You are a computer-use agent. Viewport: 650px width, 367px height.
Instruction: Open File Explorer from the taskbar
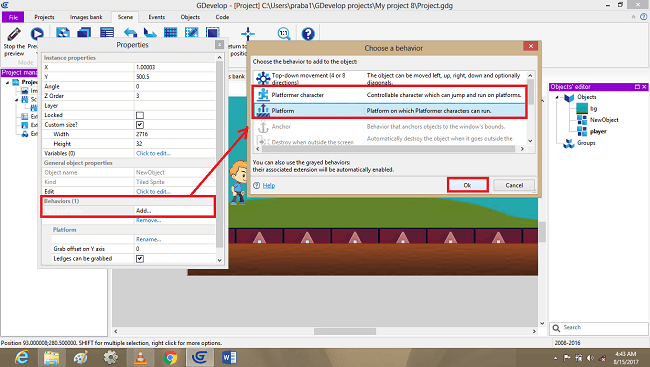(x=51, y=357)
